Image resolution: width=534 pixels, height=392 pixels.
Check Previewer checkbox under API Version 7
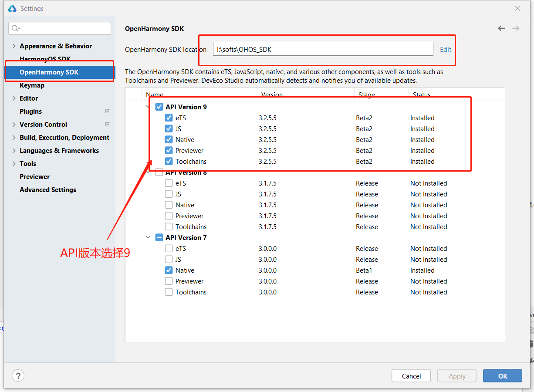tap(169, 281)
